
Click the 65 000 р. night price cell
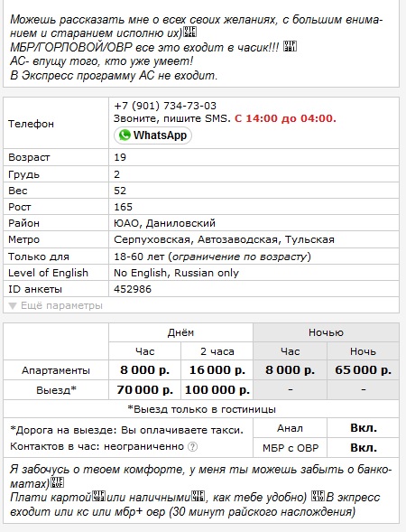(363, 369)
